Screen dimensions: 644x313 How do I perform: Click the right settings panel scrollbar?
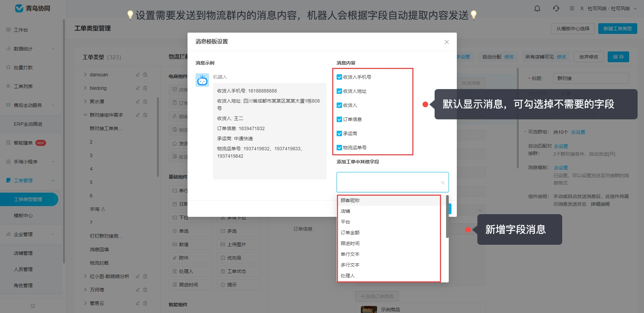click(517, 118)
